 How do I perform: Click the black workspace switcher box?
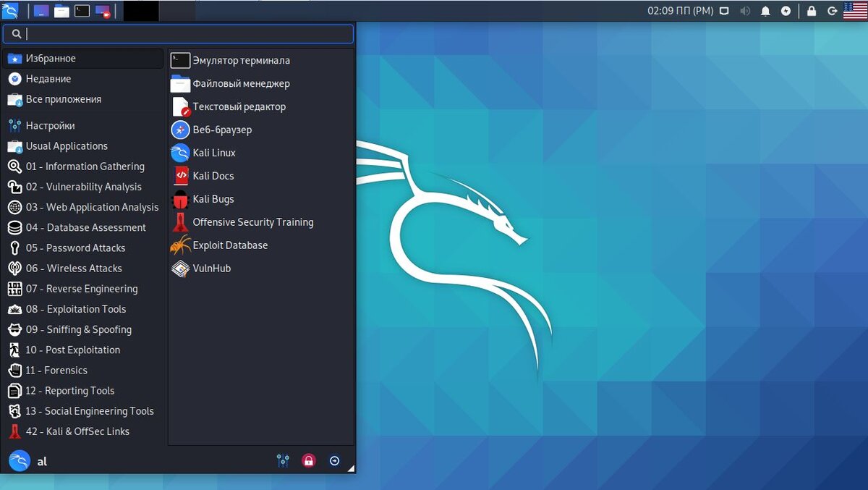point(141,11)
